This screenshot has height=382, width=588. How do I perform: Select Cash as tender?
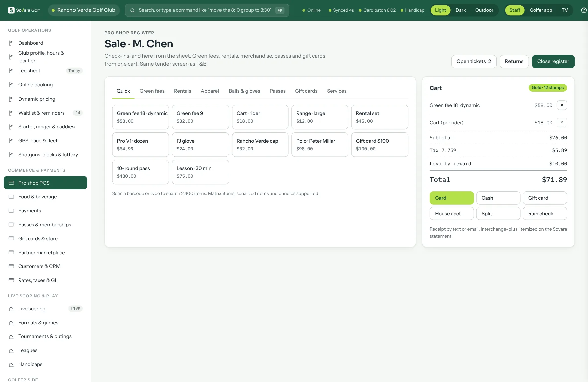498,198
